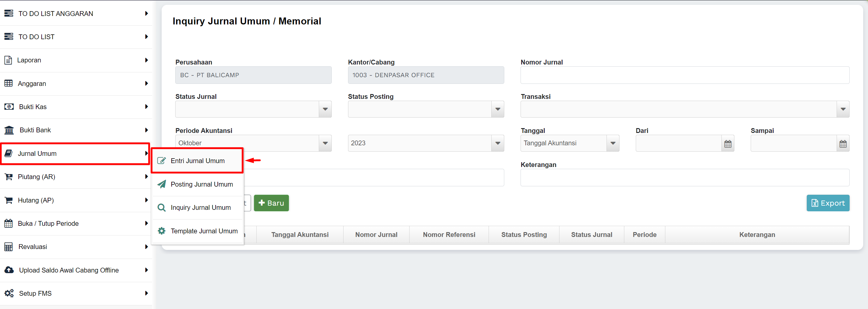Screen dimensions: 868x309
Task: Expand the Status Jurnal dropdown
Action: tap(325, 109)
